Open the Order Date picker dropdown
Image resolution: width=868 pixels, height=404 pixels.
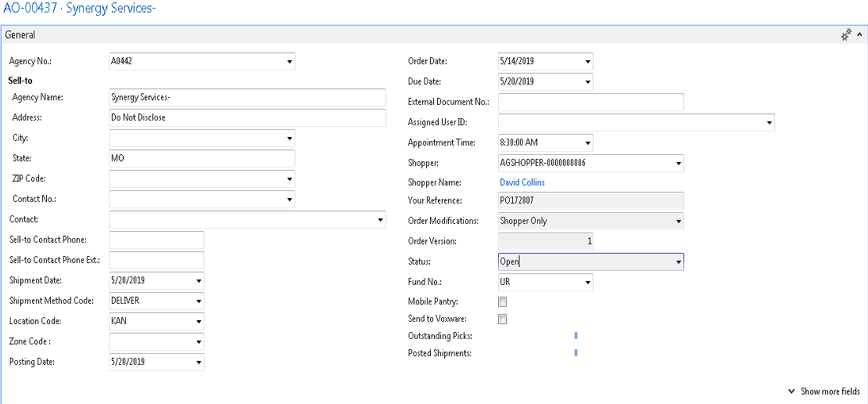click(x=587, y=61)
